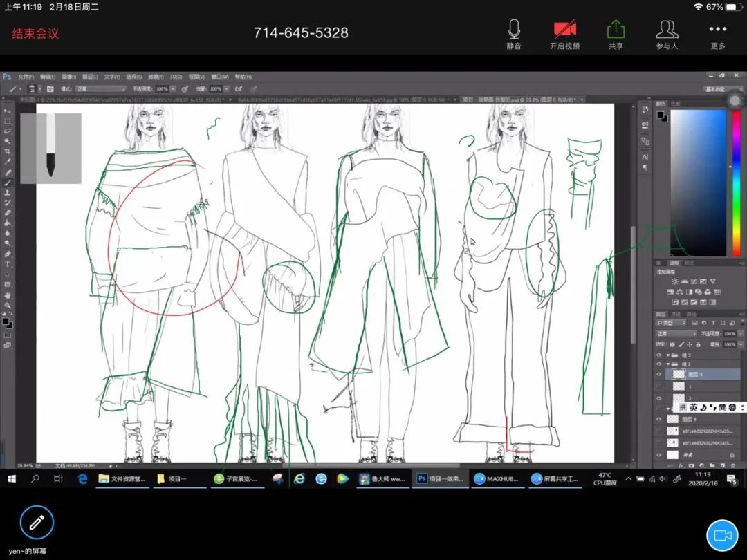The image size is (747, 560).
Task: Open the 图像(I) menu
Action: 69,77
